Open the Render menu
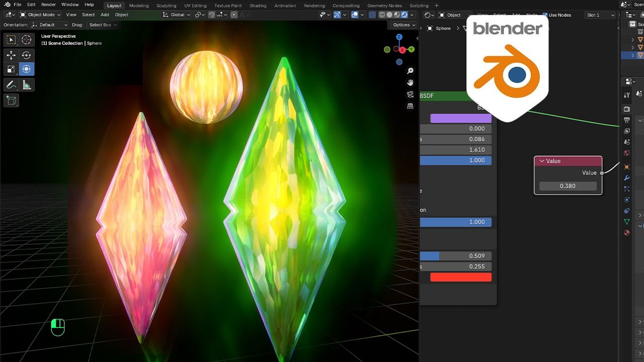 tap(48, 5)
